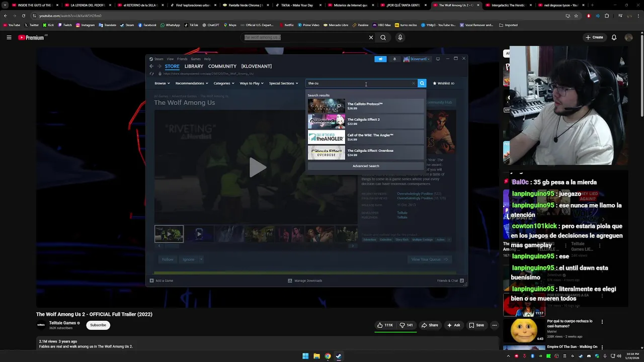The width and height of the screenshot is (644, 362).
Task: Reload the Chrome page
Action: pyautogui.click(x=23, y=16)
